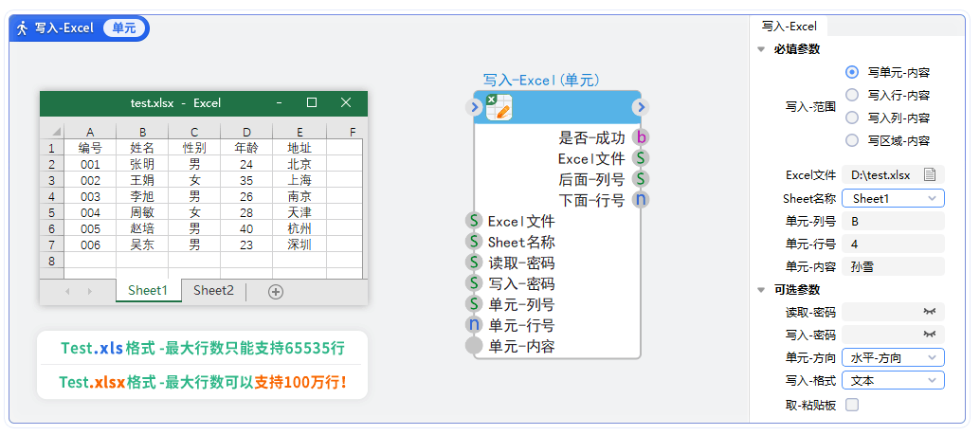The height and width of the screenshot is (435, 980).
Task: Click the 后面-列号 output port
Action: click(x=640, y=179)
